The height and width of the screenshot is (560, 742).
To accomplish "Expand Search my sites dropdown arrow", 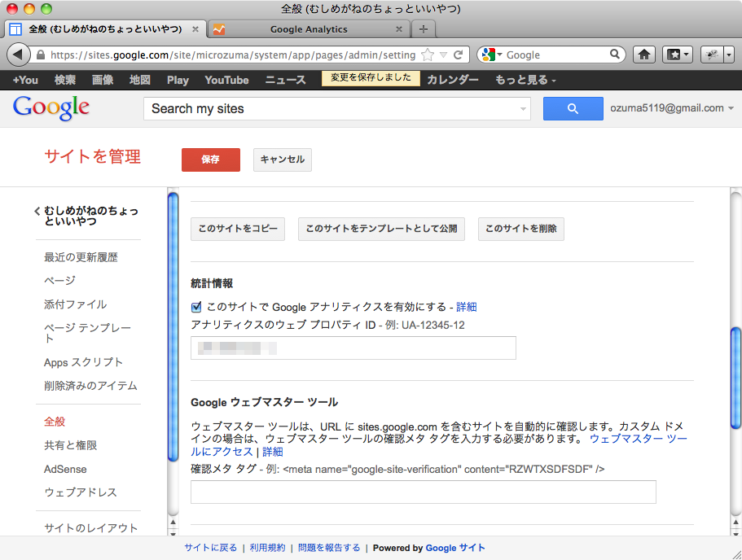I will tap(523, 109).
